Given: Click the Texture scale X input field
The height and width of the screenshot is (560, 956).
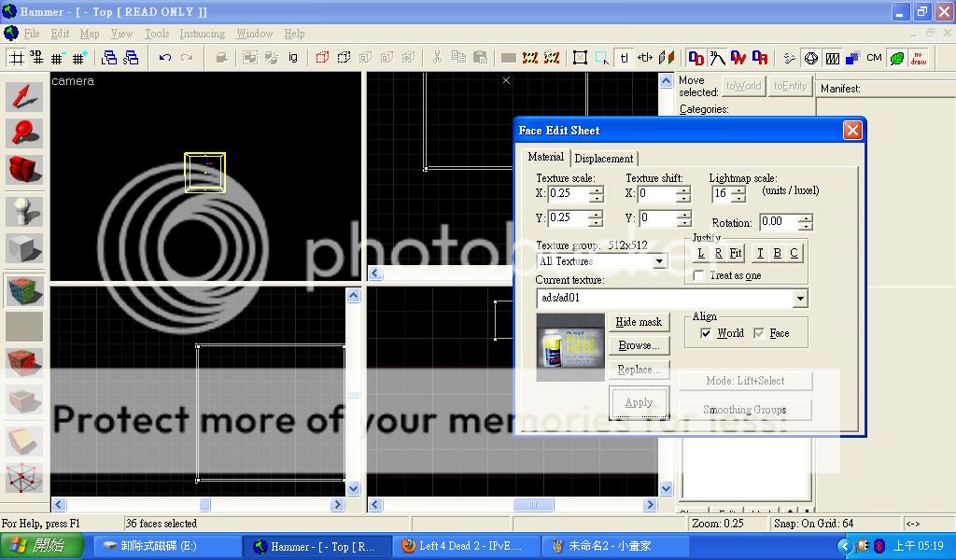Looking at the screenshot, I should pos(568,194).
